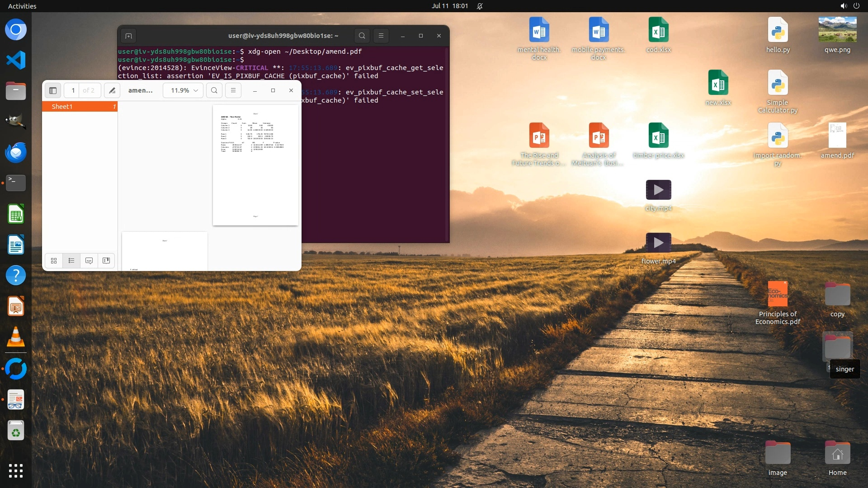Switch sidebar to thumbnails view
Screen dimensions: 868x488
54,261
